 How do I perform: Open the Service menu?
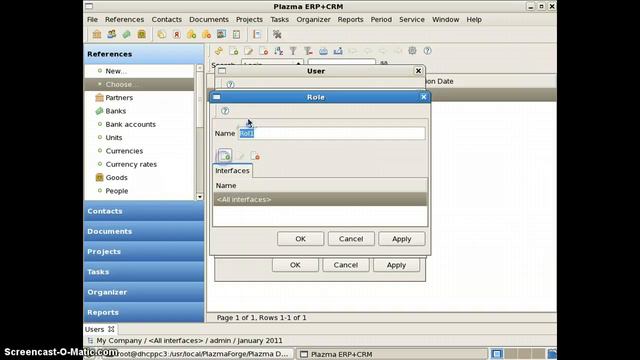412,20
